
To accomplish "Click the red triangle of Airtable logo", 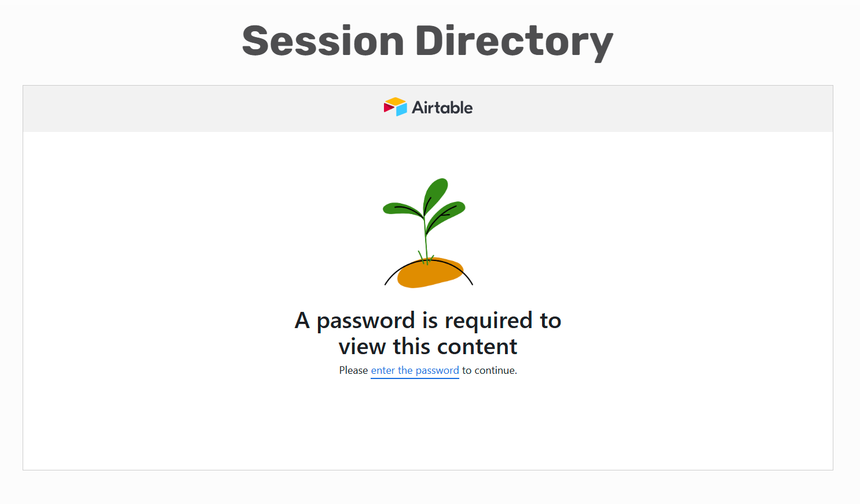I will [x=389, y=108].
